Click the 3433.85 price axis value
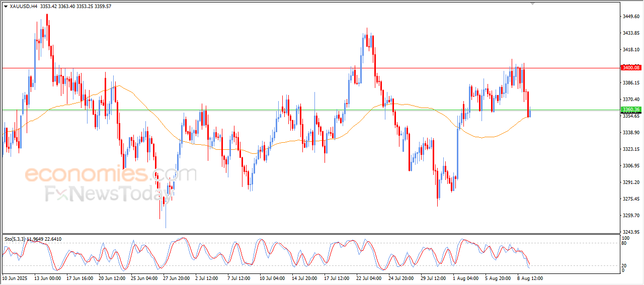Viewport: 644px width, 285px height. point(630,33)
